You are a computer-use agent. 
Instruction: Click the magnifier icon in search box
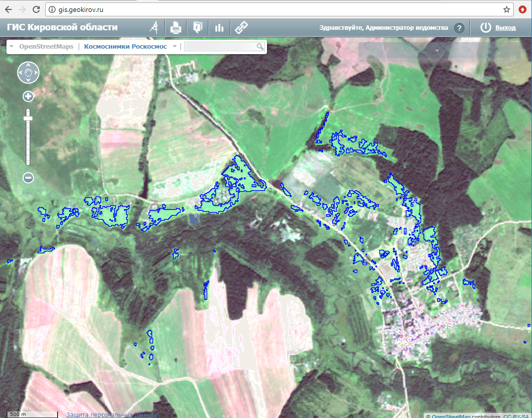[260, 47]
